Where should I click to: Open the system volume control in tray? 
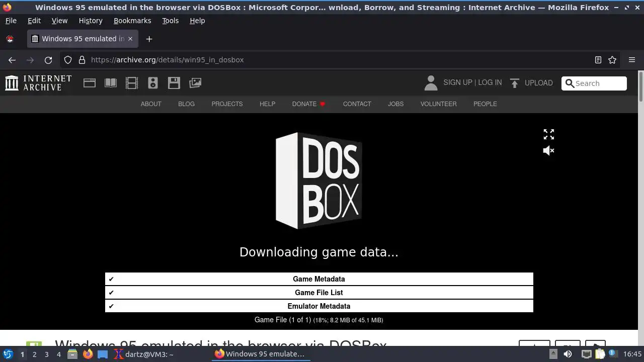pyautogui.click(x=568, y=354)
